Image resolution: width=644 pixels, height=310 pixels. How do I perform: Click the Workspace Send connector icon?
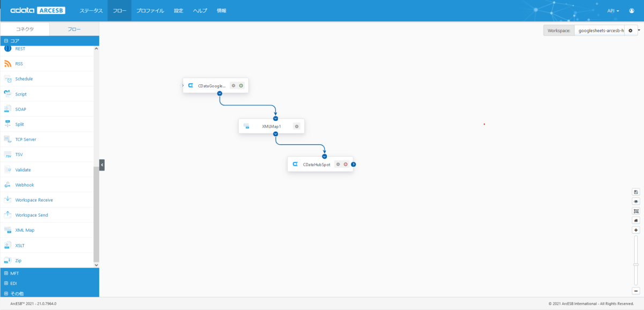coord(8,215)
